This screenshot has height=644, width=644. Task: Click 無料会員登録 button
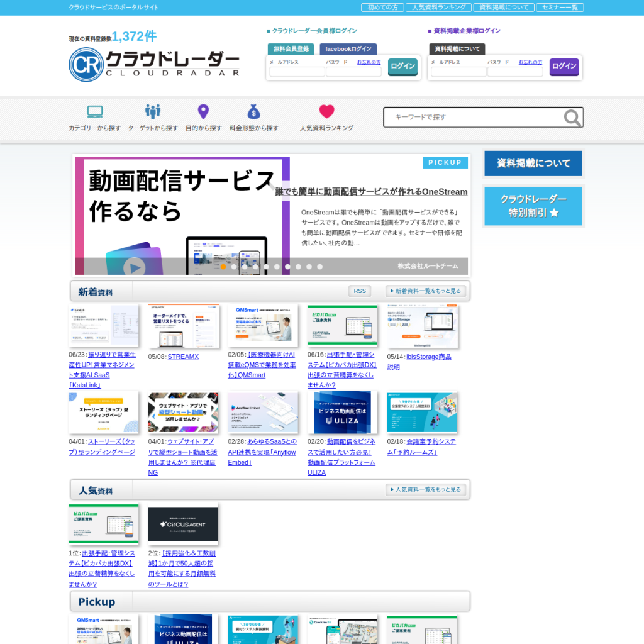[x=291, y=49]
